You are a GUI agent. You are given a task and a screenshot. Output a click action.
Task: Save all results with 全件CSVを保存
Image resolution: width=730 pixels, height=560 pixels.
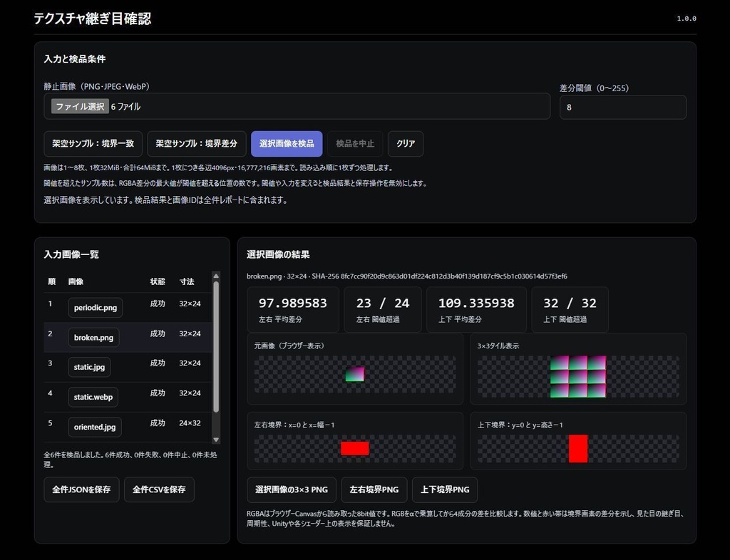[x=159, y=489]
